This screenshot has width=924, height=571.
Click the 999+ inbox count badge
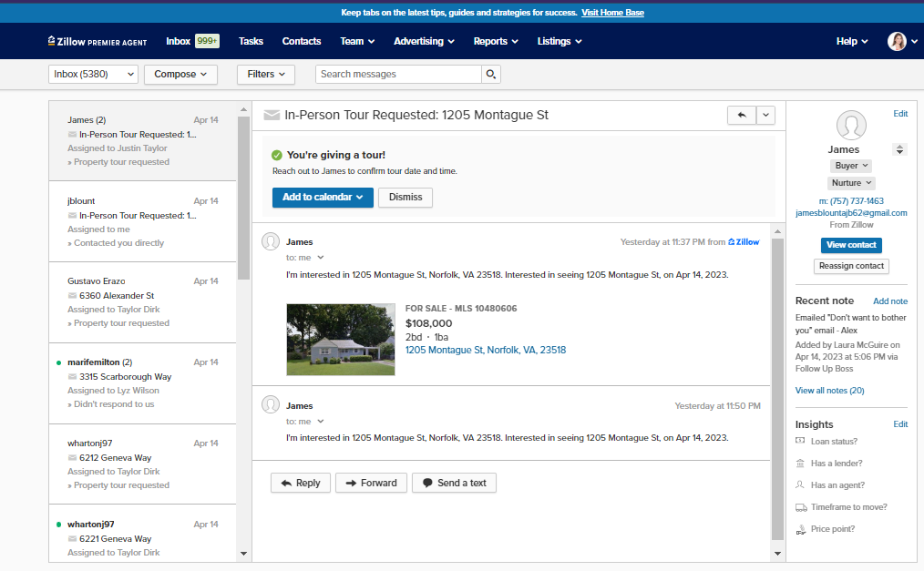pos(207,41)
